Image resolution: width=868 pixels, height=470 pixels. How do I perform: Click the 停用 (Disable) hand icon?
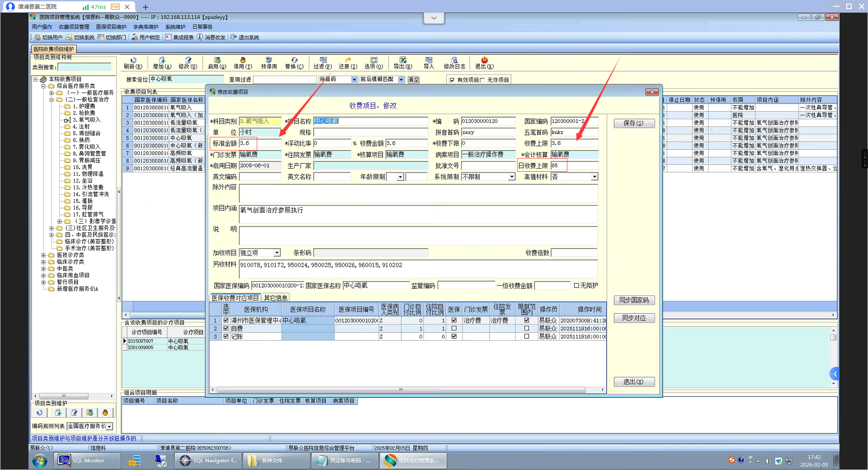[x=243, y=60]
